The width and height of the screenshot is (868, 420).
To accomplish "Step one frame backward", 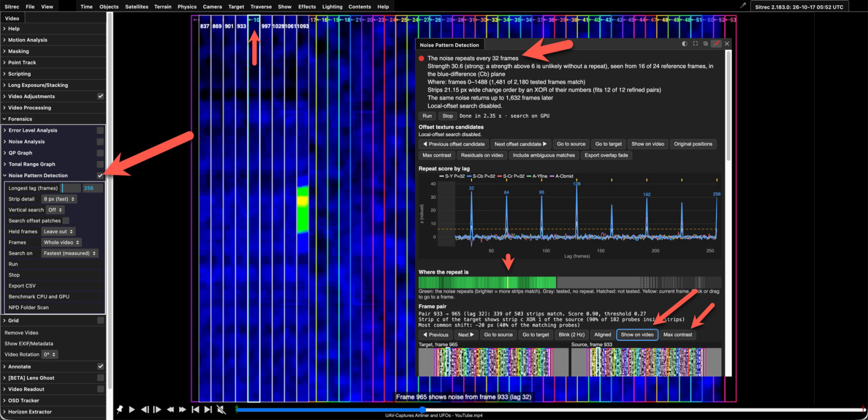I will (x=145, y=410).
